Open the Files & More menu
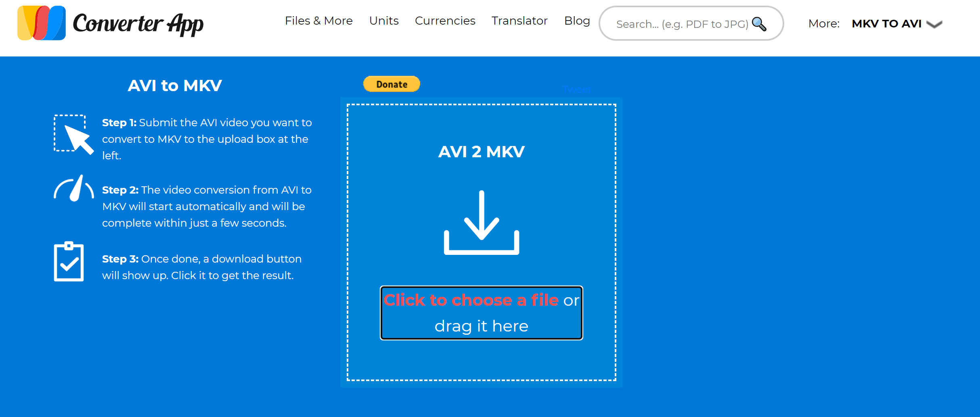Image resolution: width=980 pixels, height=417 pixels. 318,21
